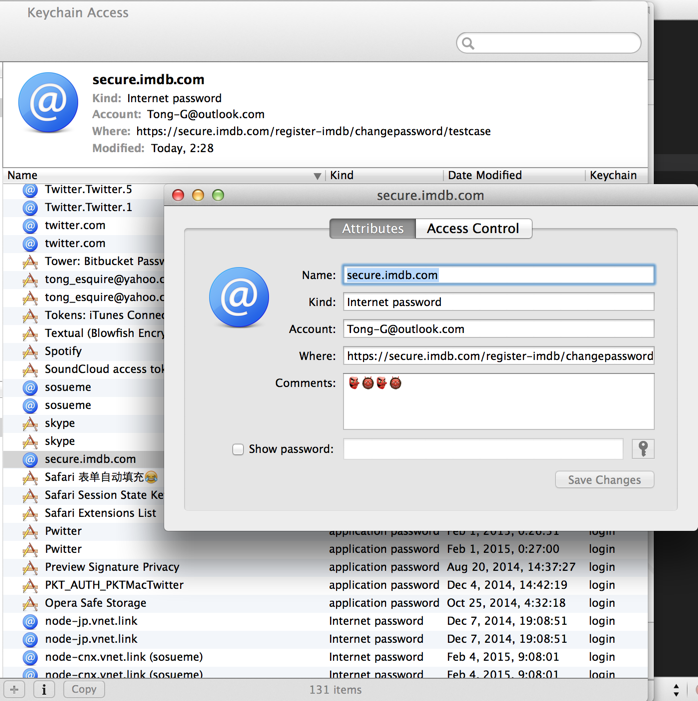The height and width of the screenshot is (701, 698).
Task: Click the application icon beside Safari Session State Key
Action: point(30,495)
